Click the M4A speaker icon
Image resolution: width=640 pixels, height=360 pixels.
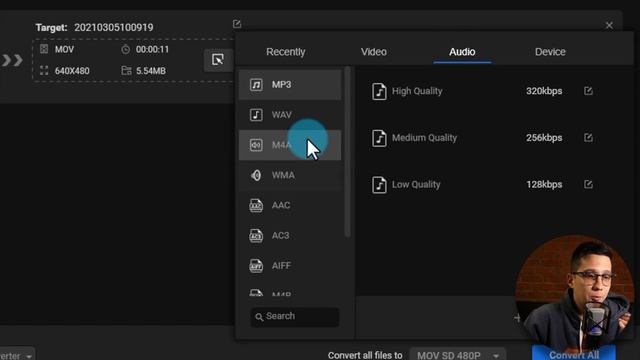(x=256, y=145)
